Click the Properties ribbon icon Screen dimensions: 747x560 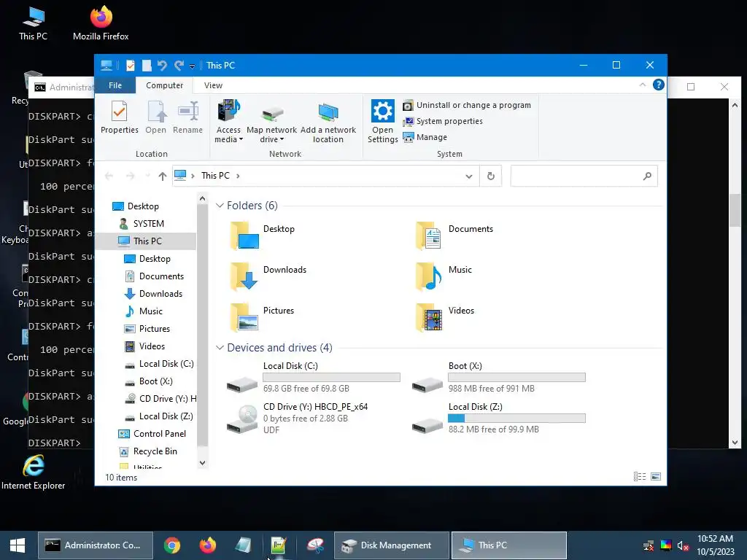(119, 117)
